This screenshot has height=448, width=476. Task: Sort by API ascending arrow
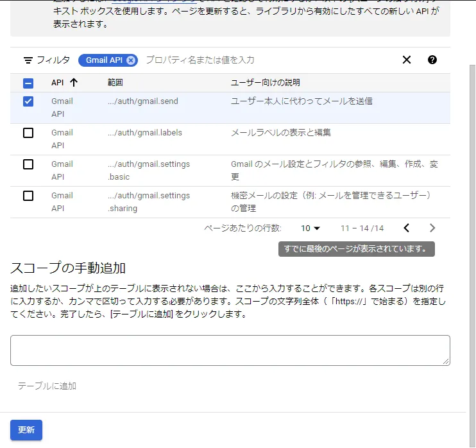pos(74,82)
